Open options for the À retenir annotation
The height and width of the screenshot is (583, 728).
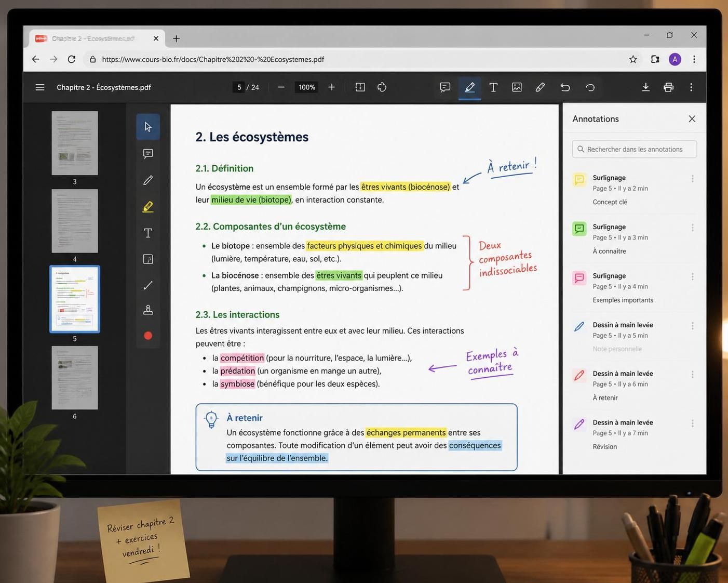pos(692,374)
